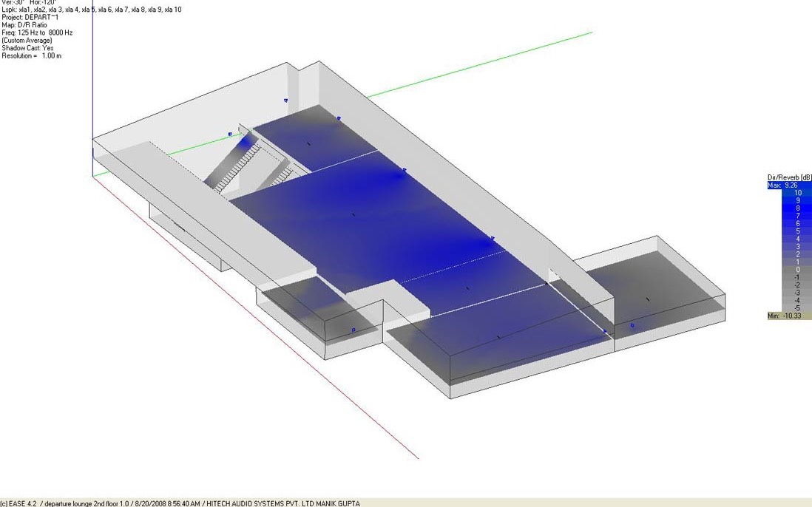
Task: Select the loudspeaker marker on the rear alcove wall
Action: pos(285,101)
